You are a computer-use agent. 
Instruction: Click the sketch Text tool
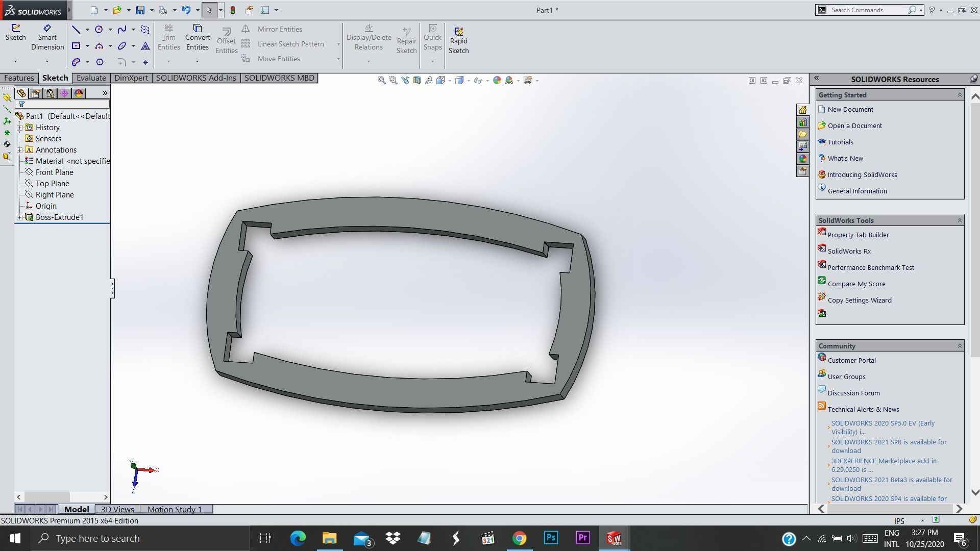pyautogui.click(x=145, y=46)
